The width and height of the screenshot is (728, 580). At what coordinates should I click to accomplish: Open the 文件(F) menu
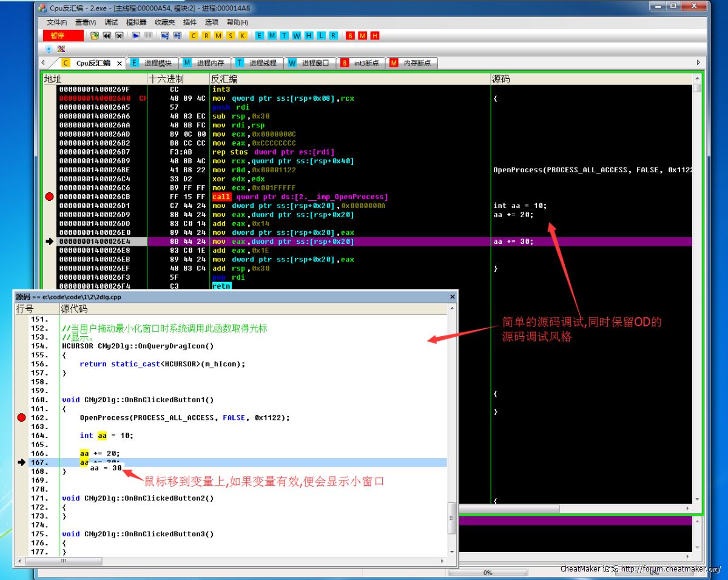coord(56,22)
